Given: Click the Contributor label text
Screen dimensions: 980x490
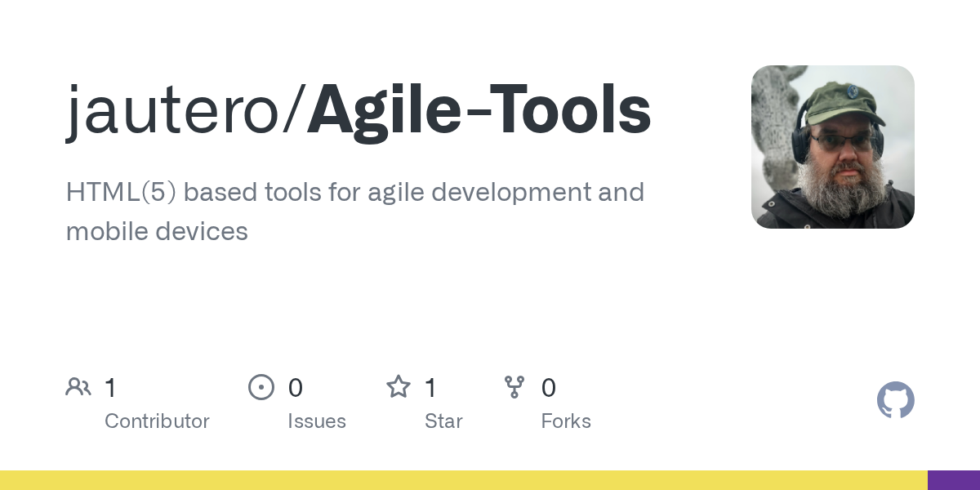Looking at the screenshot, I should [157, 421].
